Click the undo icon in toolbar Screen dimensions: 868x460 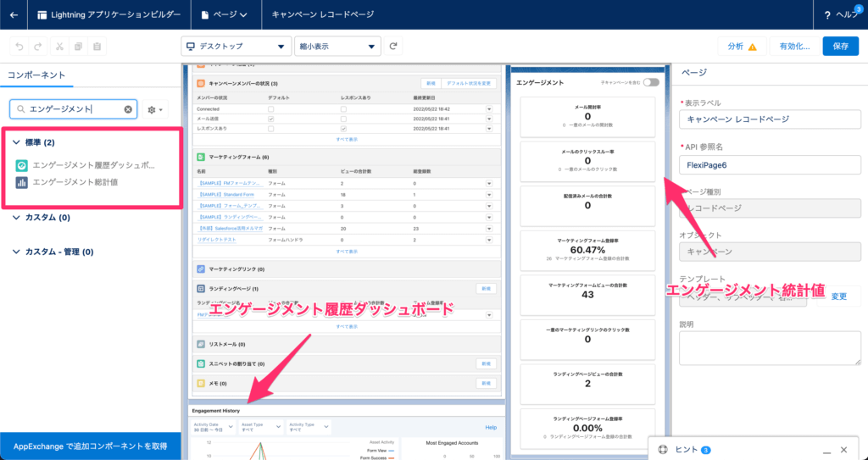19,47
